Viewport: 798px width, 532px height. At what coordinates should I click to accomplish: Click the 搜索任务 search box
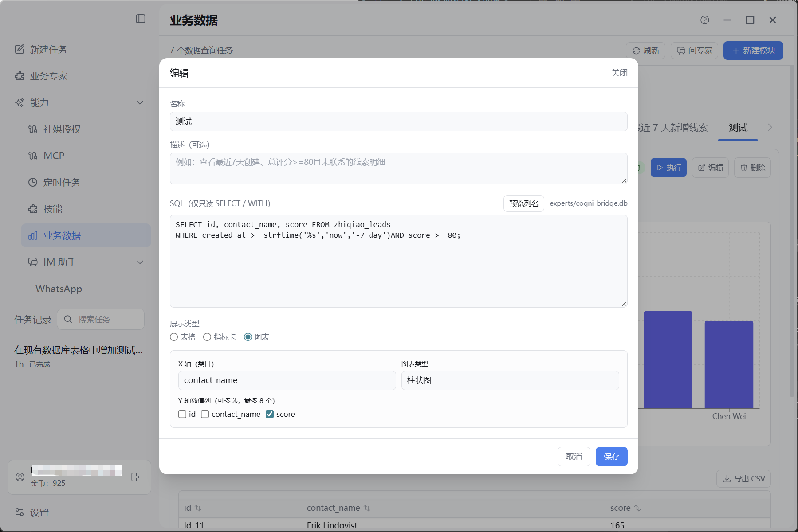pos(101,319)
